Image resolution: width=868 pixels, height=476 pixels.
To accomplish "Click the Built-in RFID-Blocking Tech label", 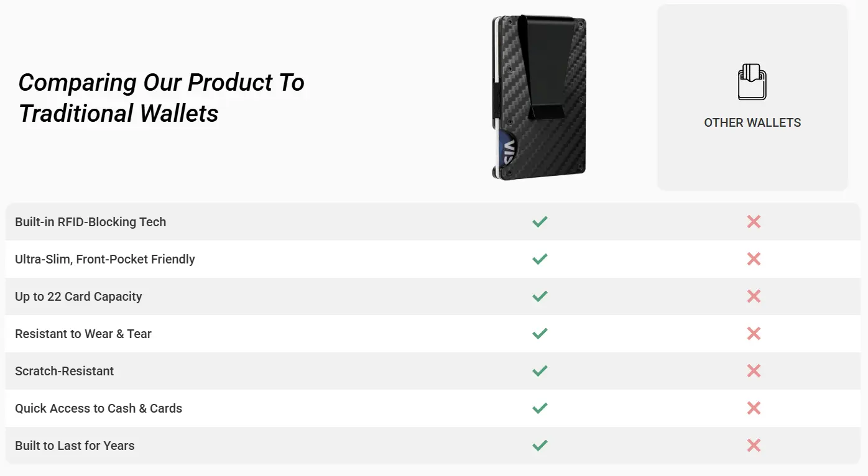I will coord(91,222).
